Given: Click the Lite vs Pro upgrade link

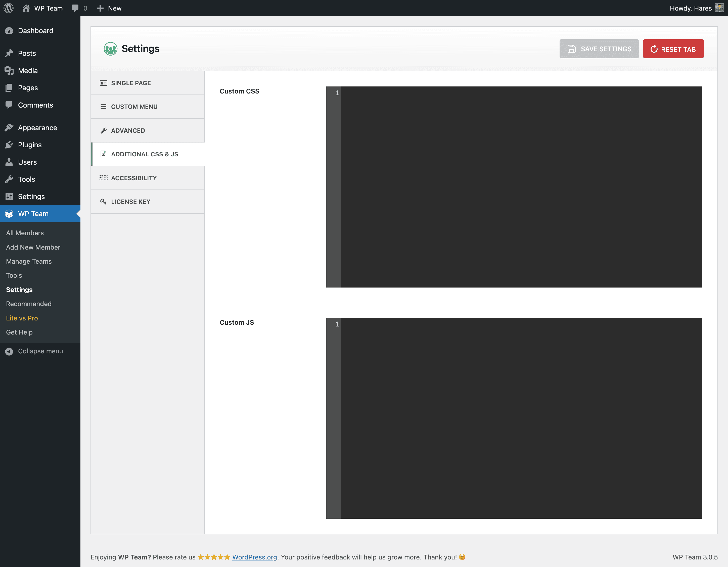Looking at the screenshot, I should tap(22, 318).
